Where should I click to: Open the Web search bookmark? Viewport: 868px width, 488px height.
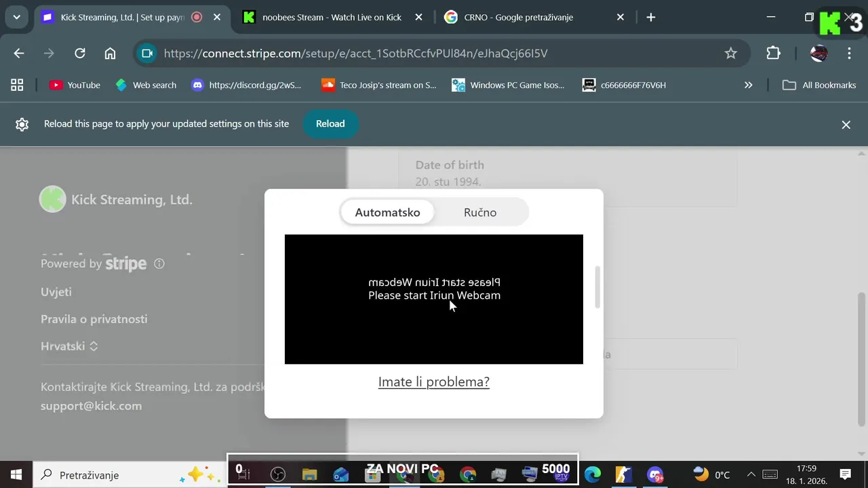146,85
